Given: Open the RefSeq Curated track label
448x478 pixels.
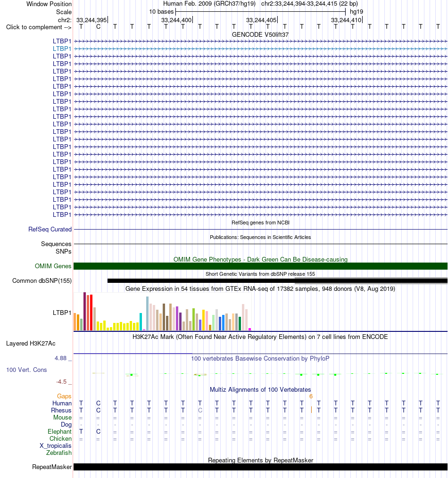Looking at the screenshot, I should tap(50, 229).
